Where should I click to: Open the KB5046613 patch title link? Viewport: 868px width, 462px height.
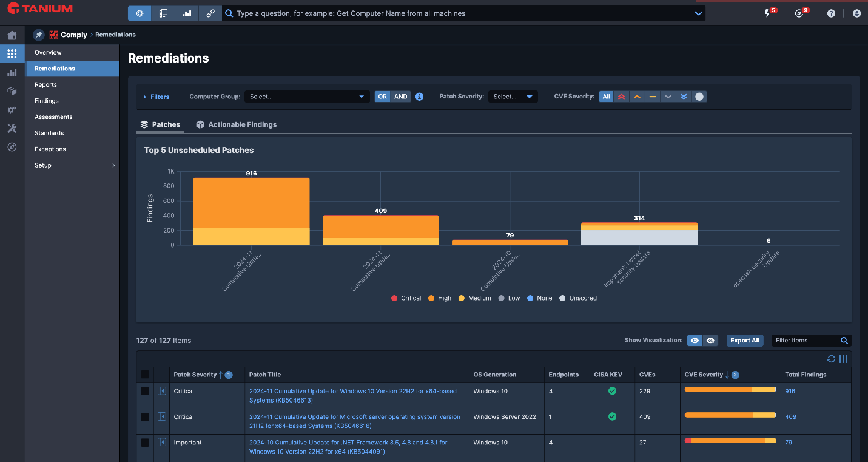[352, 395]
